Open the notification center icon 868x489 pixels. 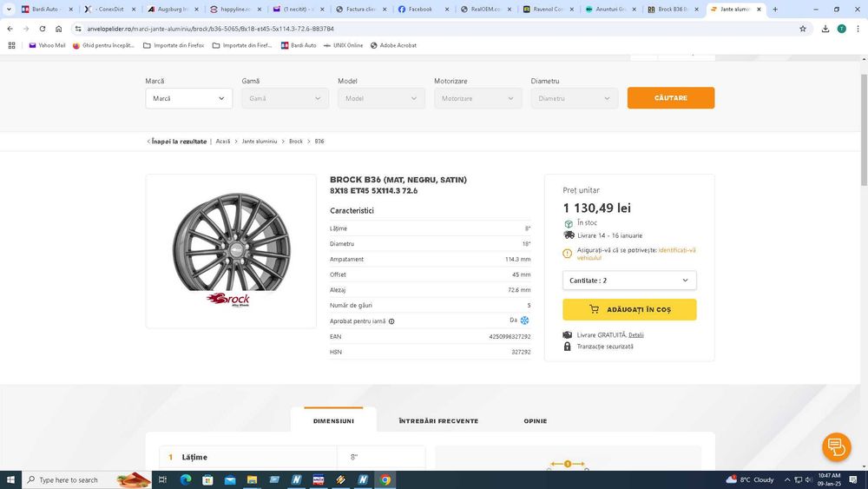pyautogui.click(x=853, y=479)
